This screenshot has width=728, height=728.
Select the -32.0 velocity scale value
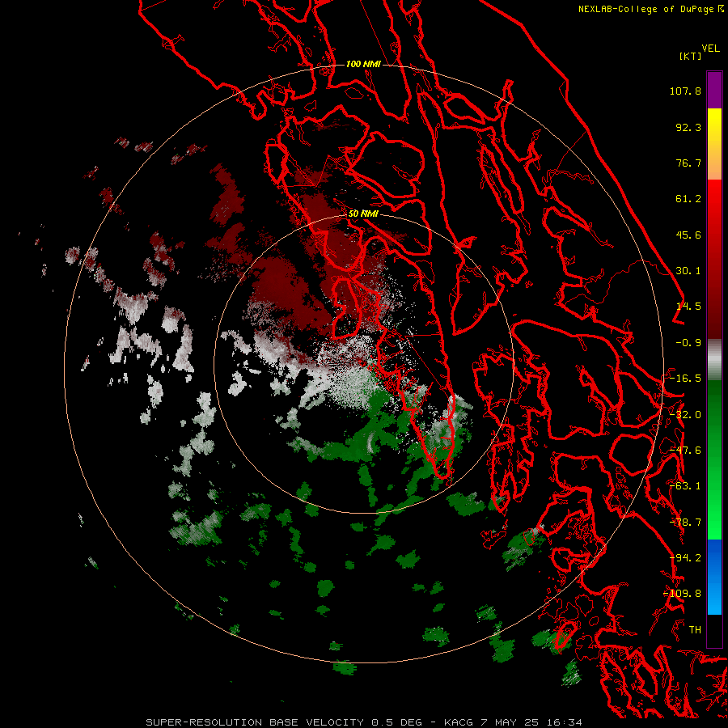point(685,415)
